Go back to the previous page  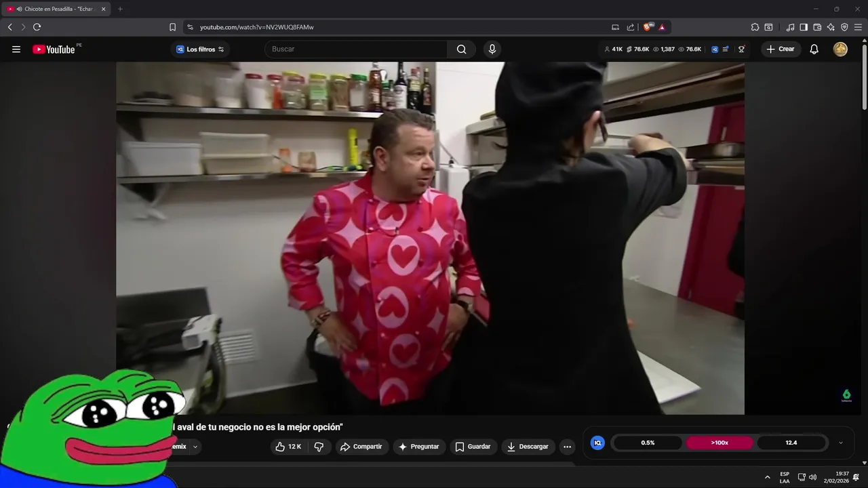click(9, 27)
